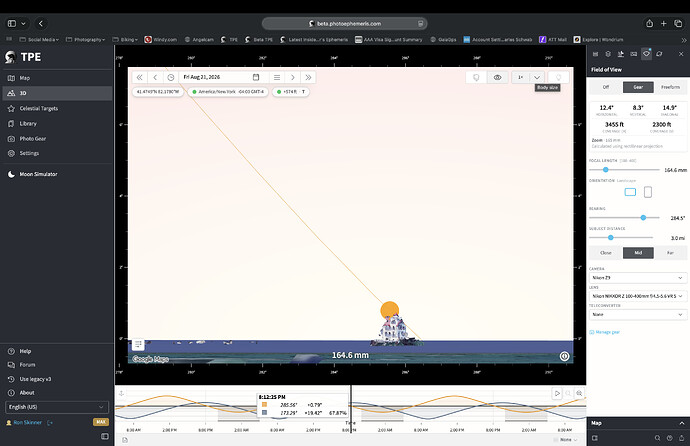Toggle the eye visibility button in 3D toolbar
The width and height of the screenshot is (690, 446).
point(497,77)
